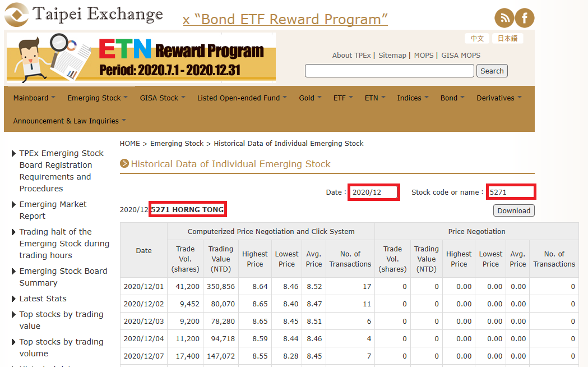Open the Listed Open-ended Fund dropdown
The width and height of the screenshot is (588, 367).
[242, 98]
